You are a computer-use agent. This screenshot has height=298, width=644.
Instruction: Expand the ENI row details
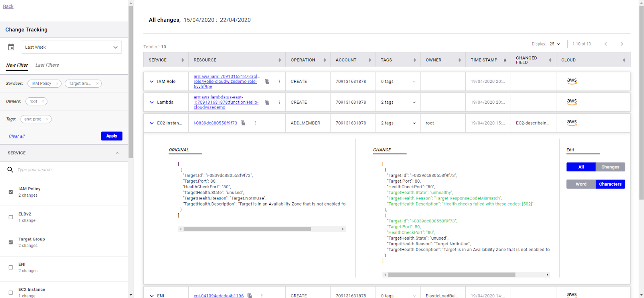pyautogui.click(x=152, y=296)
